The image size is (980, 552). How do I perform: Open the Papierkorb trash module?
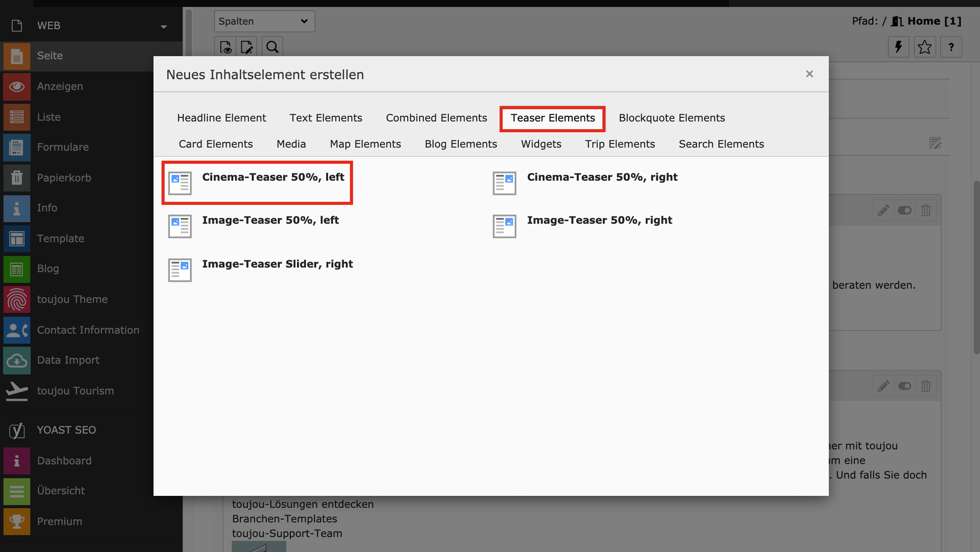(17, 178)
